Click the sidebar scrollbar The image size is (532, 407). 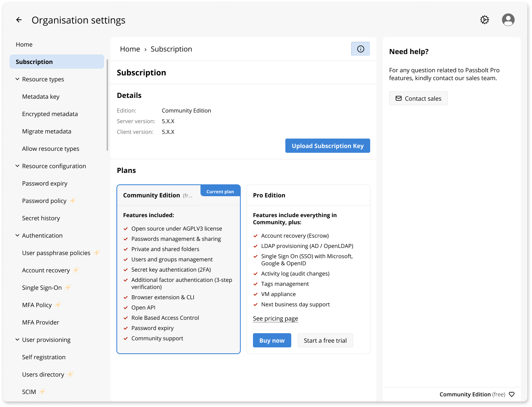(107, 105)
